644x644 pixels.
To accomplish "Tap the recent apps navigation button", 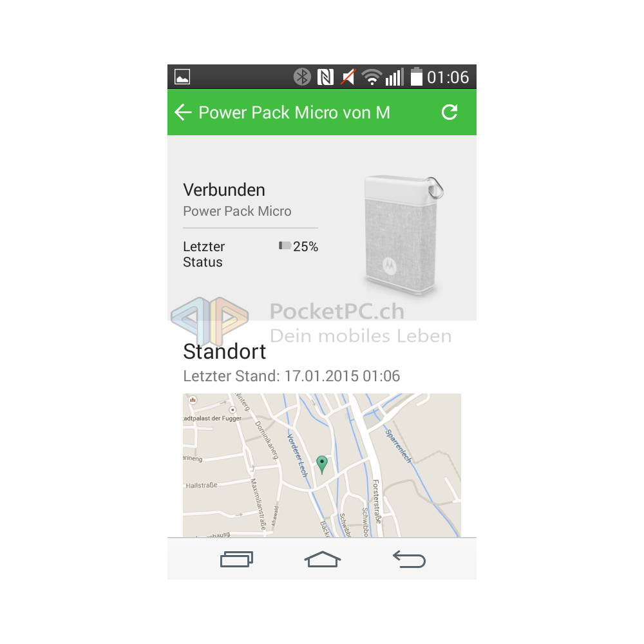I will click(236, 560).
